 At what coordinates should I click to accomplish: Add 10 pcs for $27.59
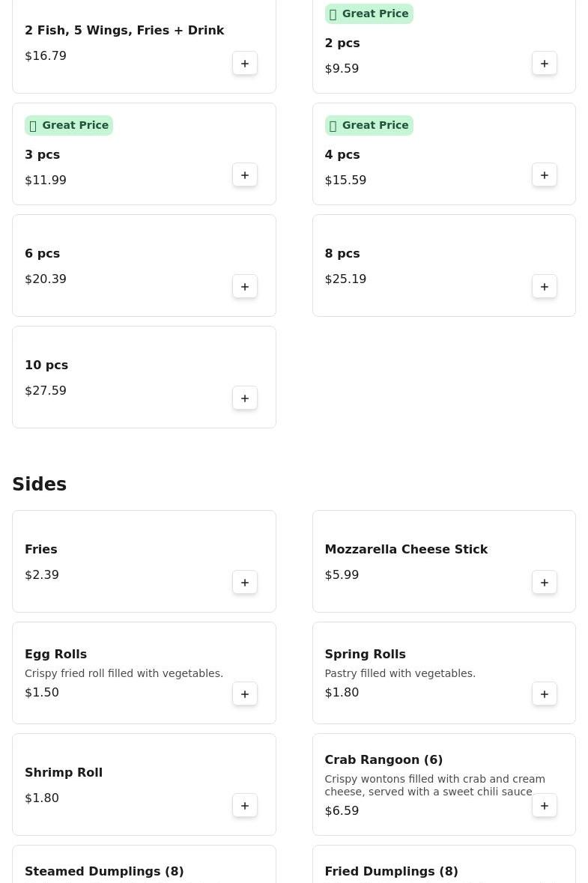(245, 398)
